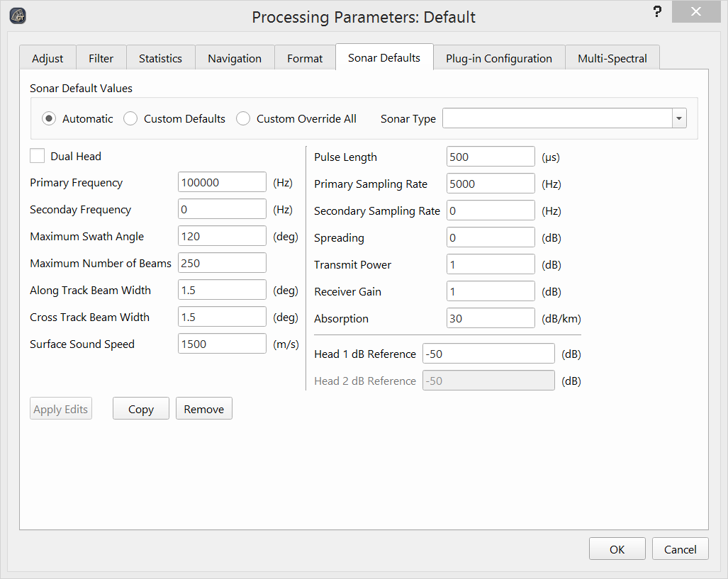Click the Absorption value field
Image resolution: width=728 pixels, height=579 pixels.
(491, 319)
